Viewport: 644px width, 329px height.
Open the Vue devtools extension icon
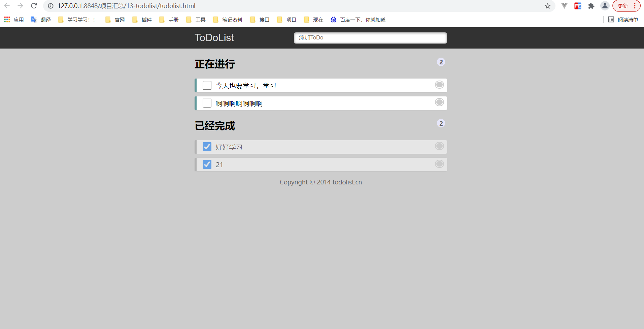[x=564, y=6]
